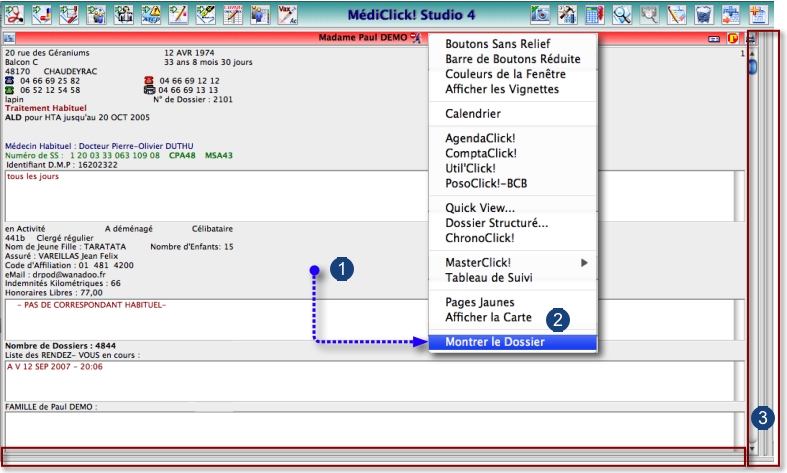Open the two-people correspondents toolbar icon
This screenshot has width=787, height=473.
(96, 15)
